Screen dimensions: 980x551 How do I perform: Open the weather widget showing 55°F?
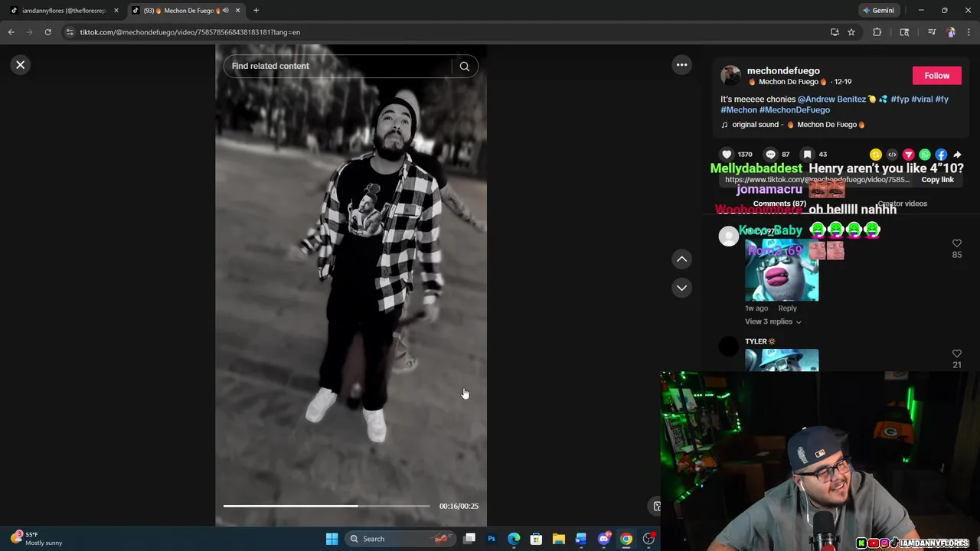(37, 539)
